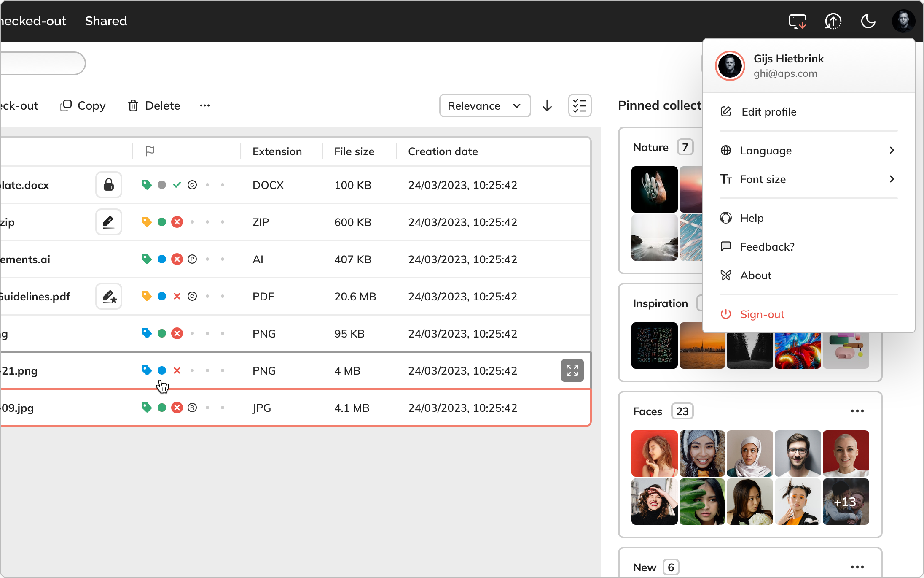Screen dimensions: 924x578
Task: Click the fullscreen expand icon on 21.png row
Action: [572, 370]
